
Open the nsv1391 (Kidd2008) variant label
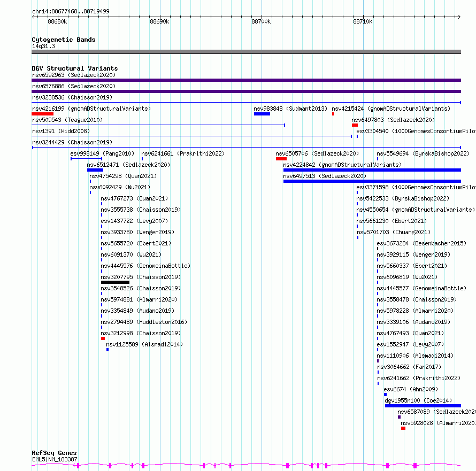[x=61, y=131]
